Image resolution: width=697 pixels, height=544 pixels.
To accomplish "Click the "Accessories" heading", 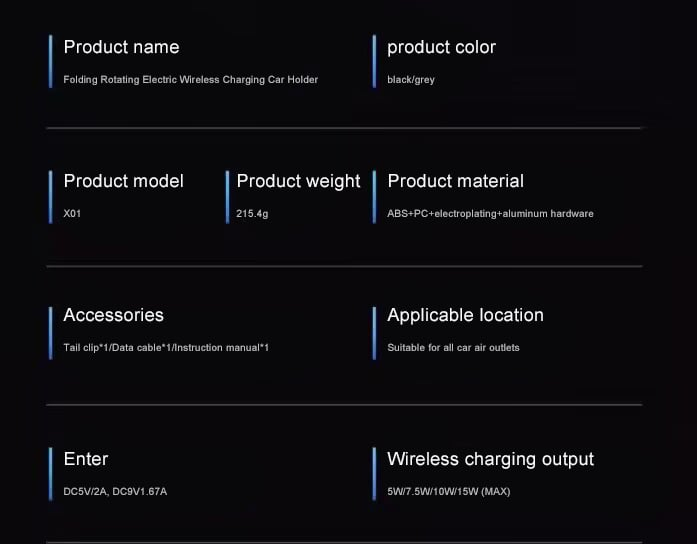I will tap(113, 315).
